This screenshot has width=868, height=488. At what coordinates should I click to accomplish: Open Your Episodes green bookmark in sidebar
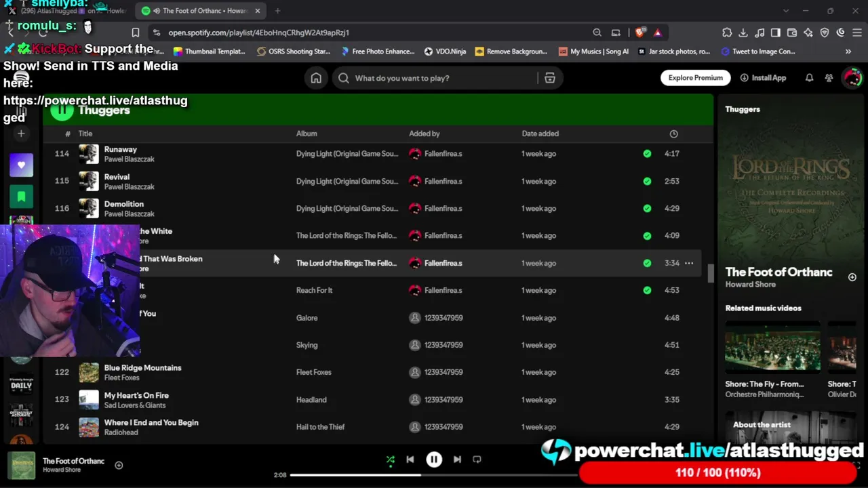(21, 197)
